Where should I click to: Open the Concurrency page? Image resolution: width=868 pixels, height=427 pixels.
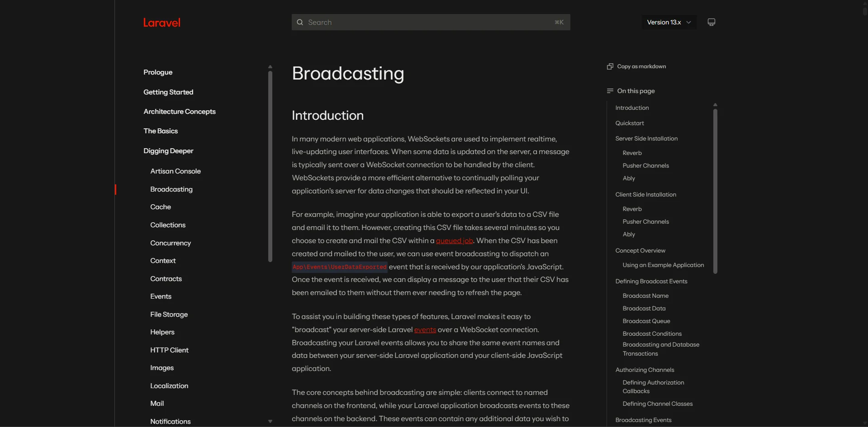[x=171, y=243]
